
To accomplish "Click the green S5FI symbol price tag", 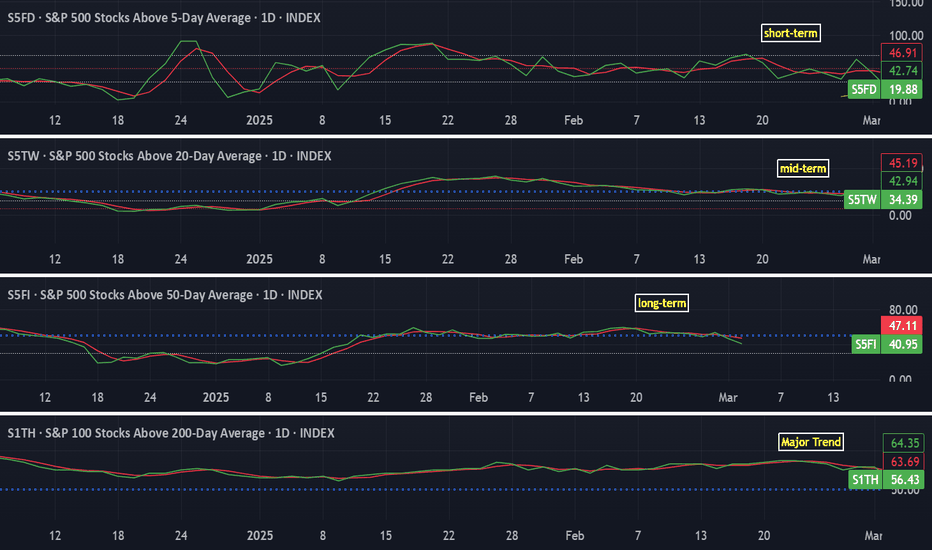I will (x=865, y=344).
